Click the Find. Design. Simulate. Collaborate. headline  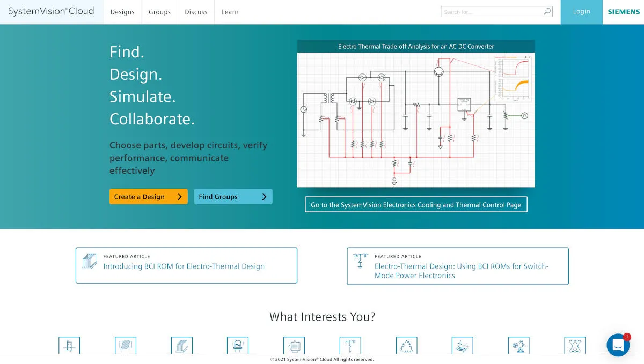[x=152, y=85]
